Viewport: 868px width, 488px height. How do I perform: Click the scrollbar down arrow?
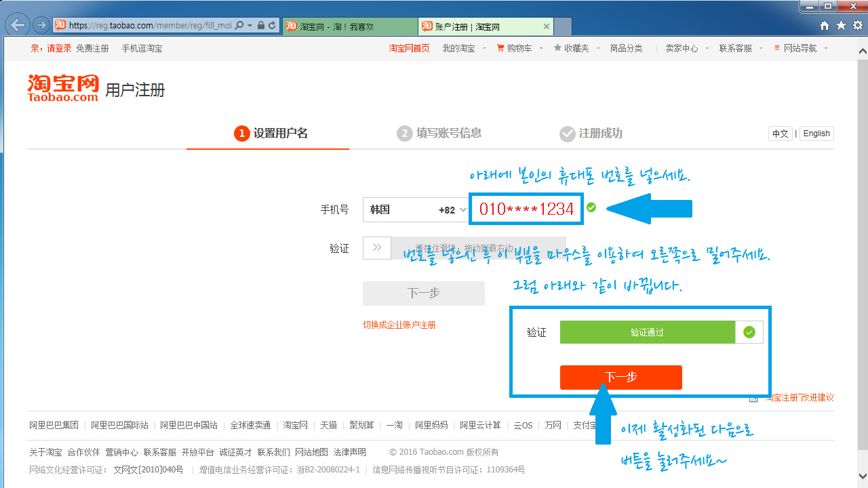pyautogui.click(x=862, y=475)
